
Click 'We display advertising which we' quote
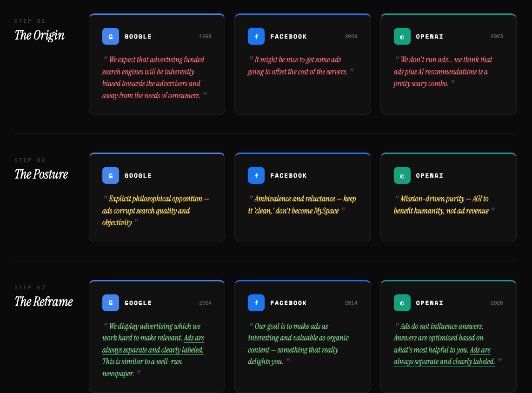click(x=153, y=350)
